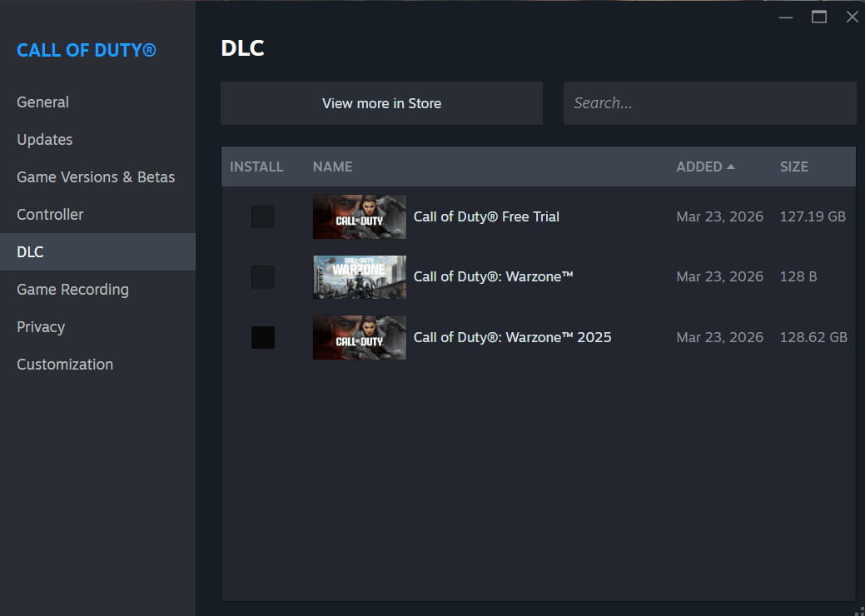
Task: Enable install checkbox for Warzone 2025
Action: coord(263,337)
